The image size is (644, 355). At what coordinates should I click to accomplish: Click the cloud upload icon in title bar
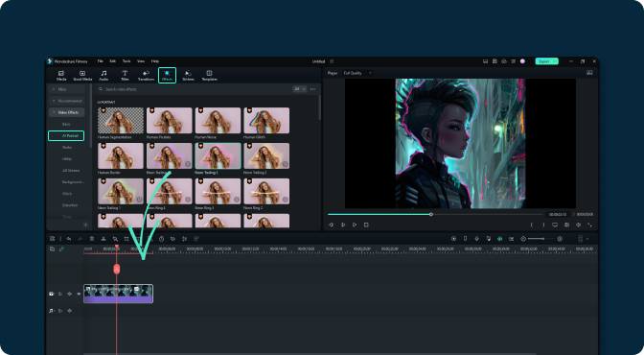click(x=504, y=61)
